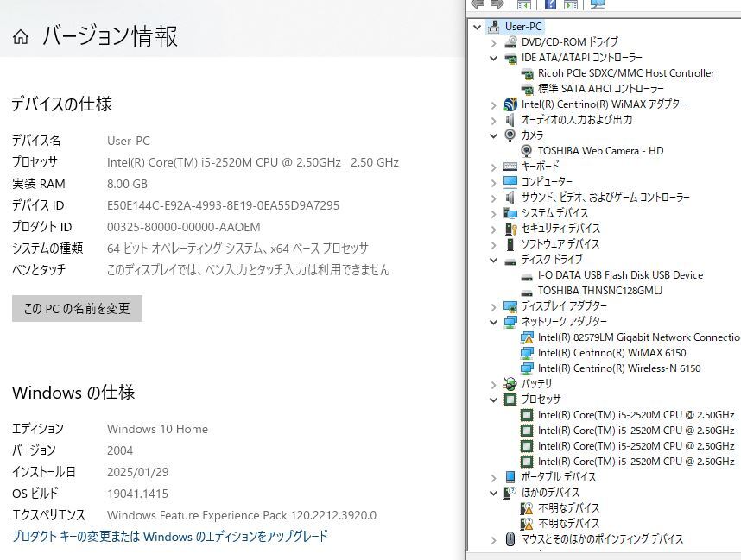
Task: Select TOSHIBA THNSNC128GMLJ disk
Action: (600, 291)
